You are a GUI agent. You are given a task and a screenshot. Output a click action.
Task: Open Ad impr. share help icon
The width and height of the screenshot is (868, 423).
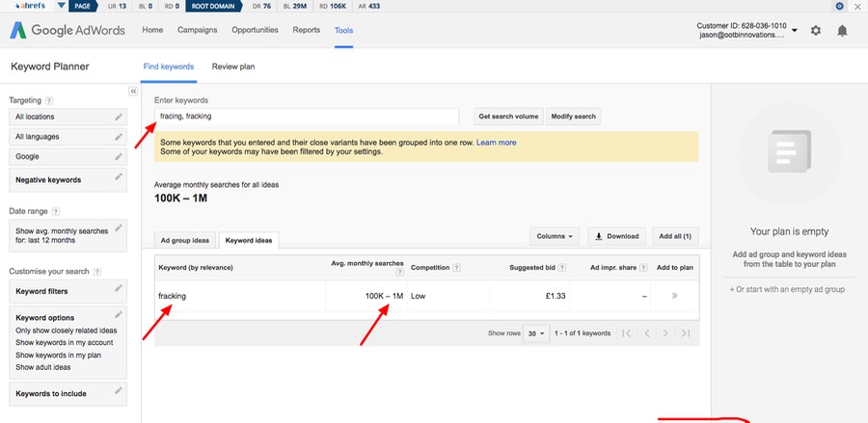[643, 268]
